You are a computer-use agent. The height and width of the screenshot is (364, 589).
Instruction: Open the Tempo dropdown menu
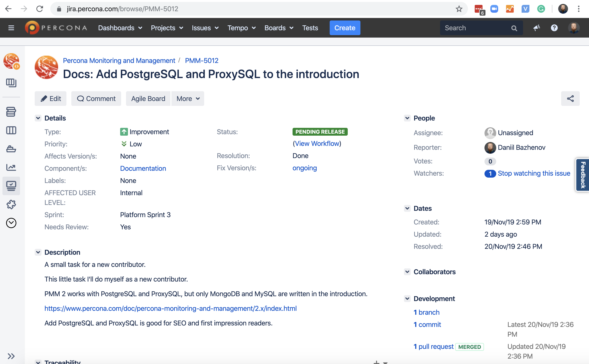[x=242, y=28]
